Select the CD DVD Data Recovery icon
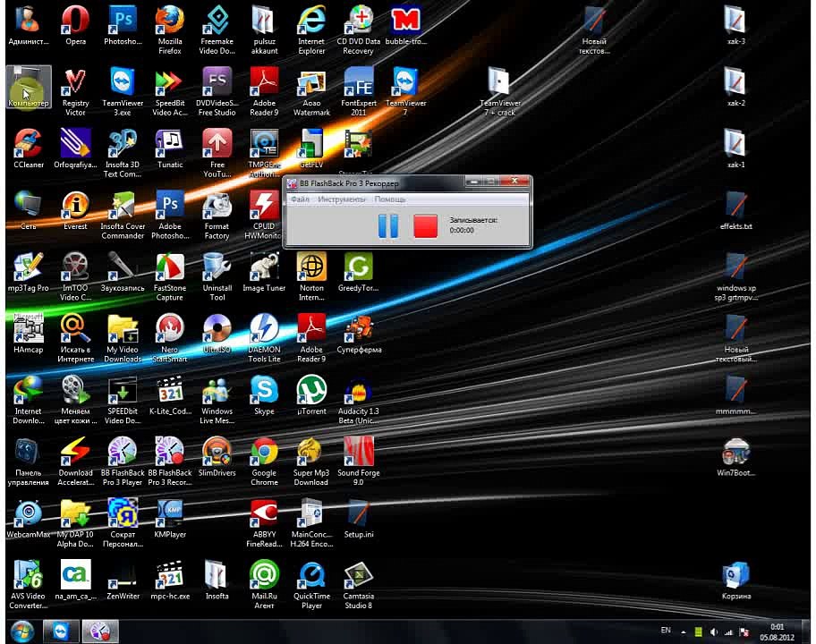 click(358, 30)
